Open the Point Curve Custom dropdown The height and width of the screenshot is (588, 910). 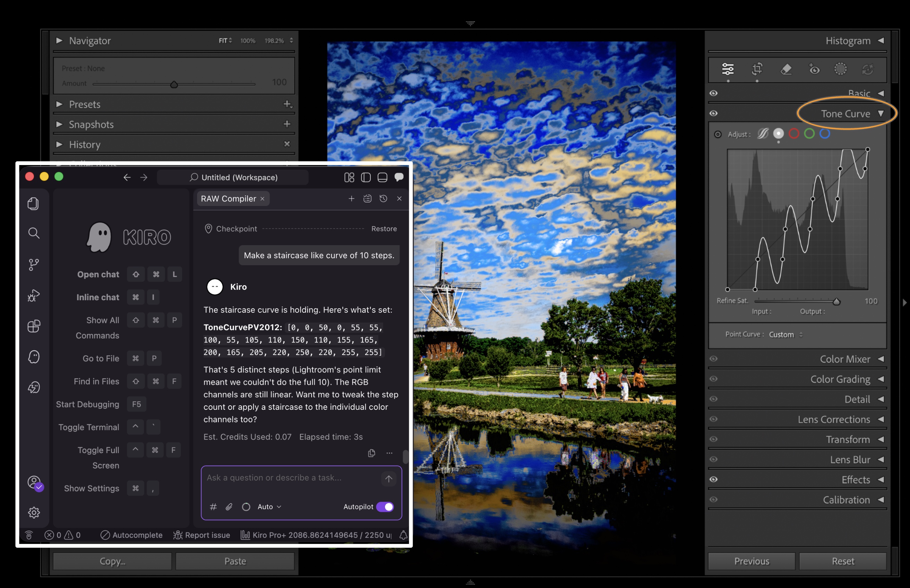tap(786, 335)
